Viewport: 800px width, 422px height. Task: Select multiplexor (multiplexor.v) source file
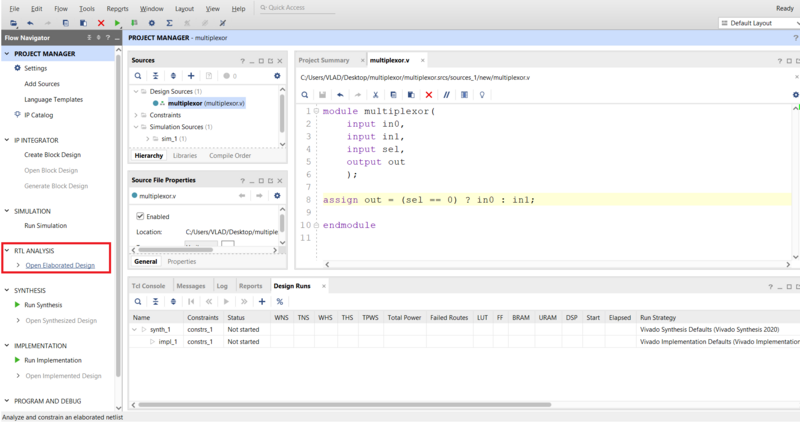206,103
